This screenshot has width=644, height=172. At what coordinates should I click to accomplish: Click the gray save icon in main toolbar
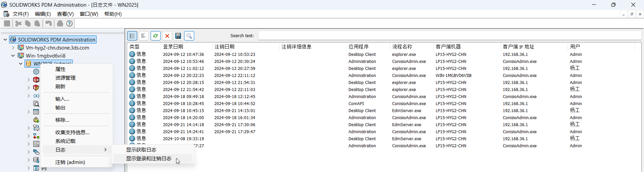[7, 23]
